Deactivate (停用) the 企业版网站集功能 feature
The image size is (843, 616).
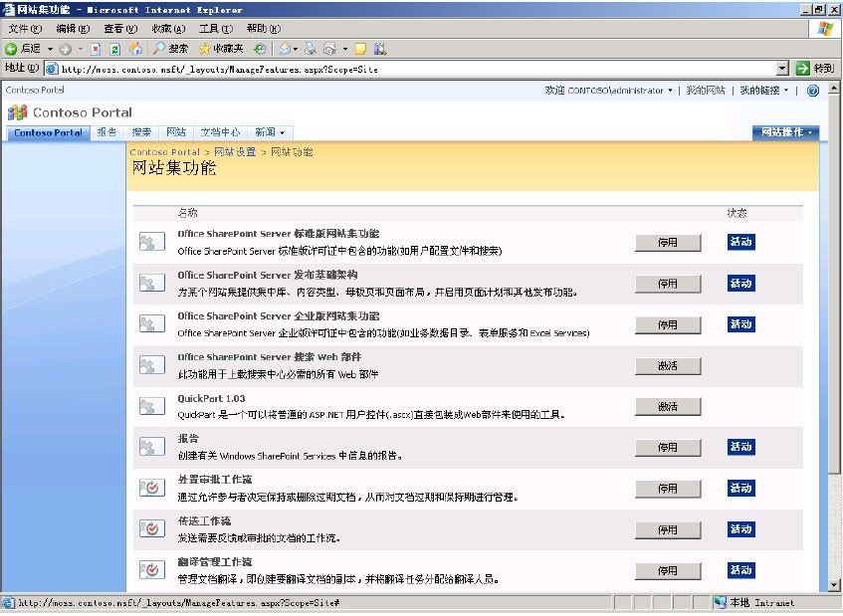point(668,324)
